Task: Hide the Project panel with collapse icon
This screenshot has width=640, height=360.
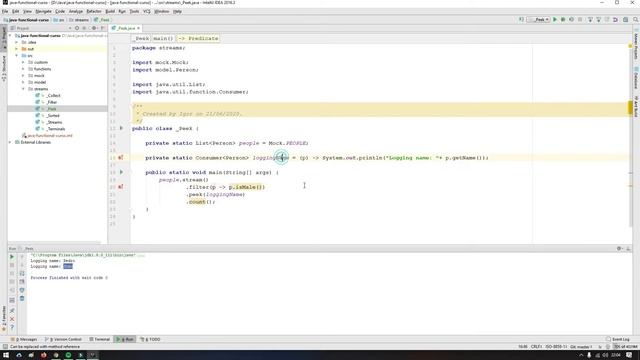Action: 103,28
